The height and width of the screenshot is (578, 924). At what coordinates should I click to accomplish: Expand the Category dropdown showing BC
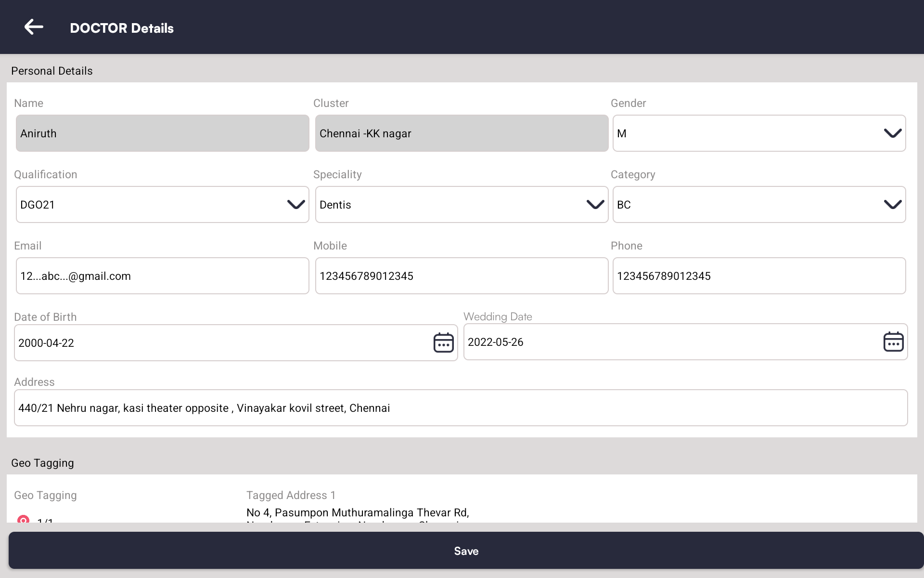[893, 204]
